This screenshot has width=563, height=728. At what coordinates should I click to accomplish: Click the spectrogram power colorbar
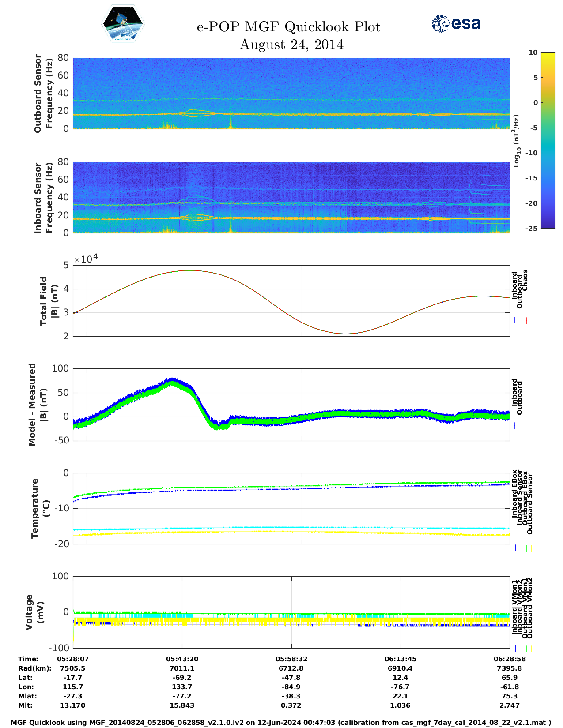tap(548, 140)
